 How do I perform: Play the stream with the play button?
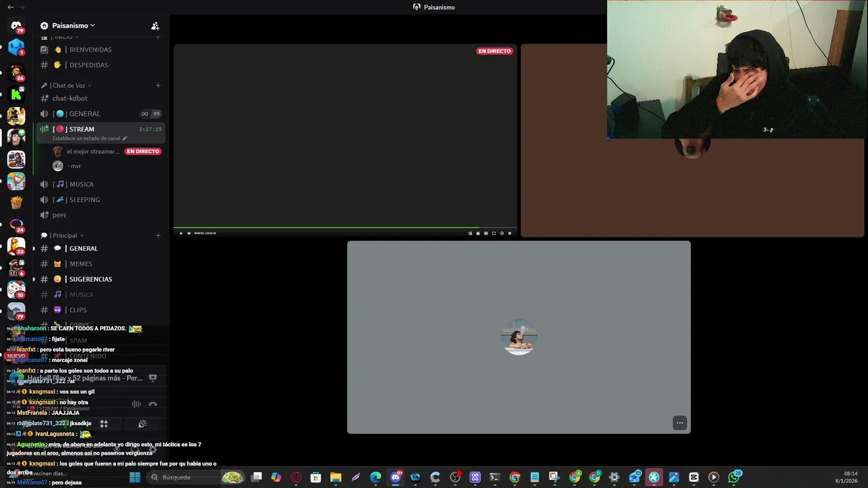point(181,233)
